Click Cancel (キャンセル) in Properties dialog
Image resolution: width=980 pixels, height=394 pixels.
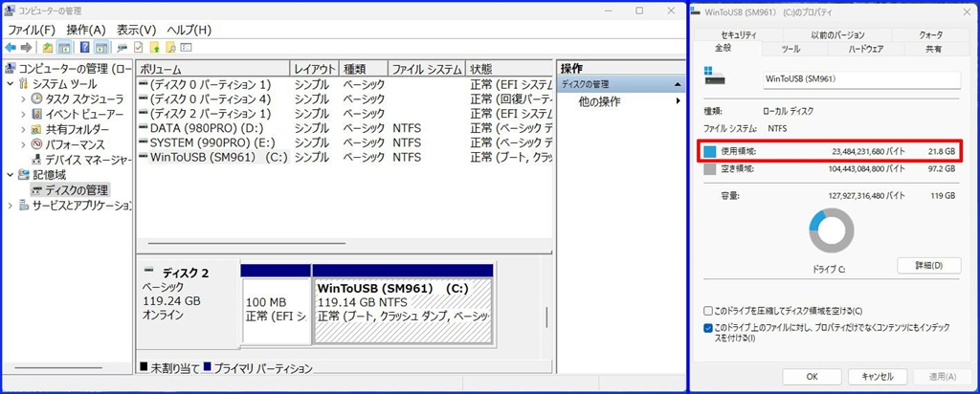(x=877, y=377)
